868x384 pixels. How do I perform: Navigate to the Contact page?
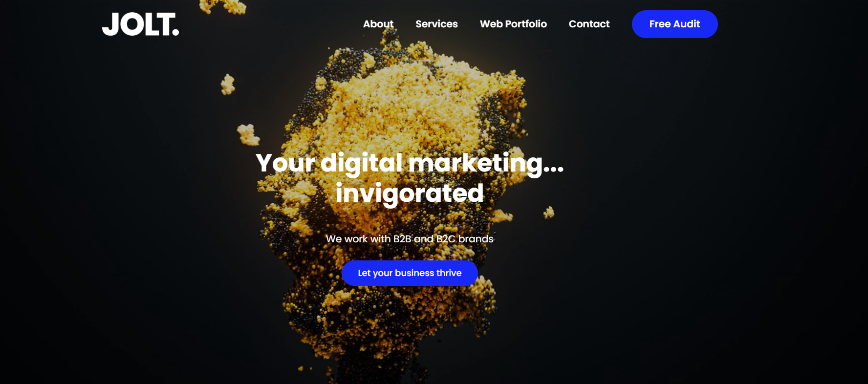tap(589, 24)
